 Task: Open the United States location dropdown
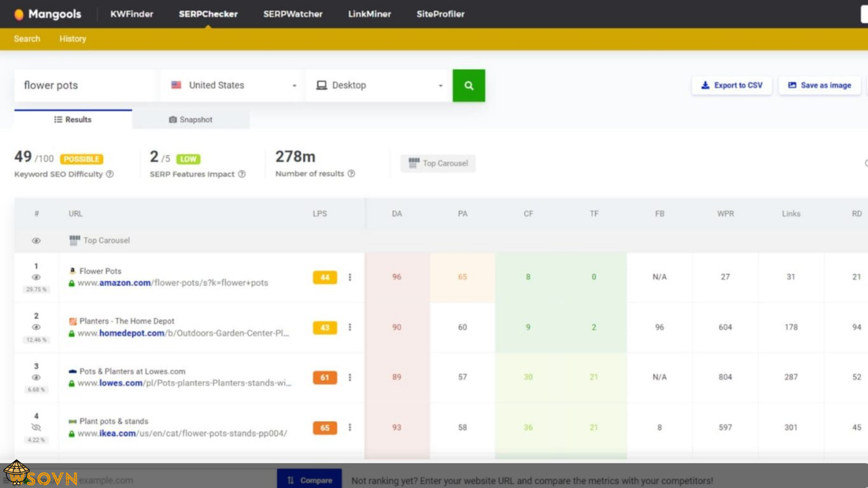point(233,85)
